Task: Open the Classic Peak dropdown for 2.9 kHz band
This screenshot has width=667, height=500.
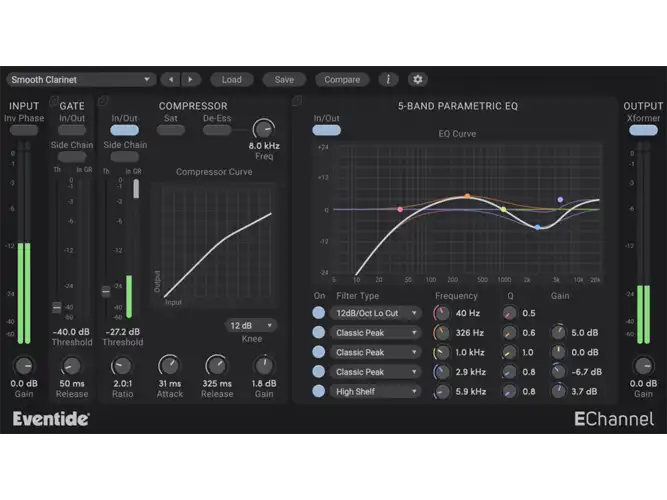Action: coord(375,372)
